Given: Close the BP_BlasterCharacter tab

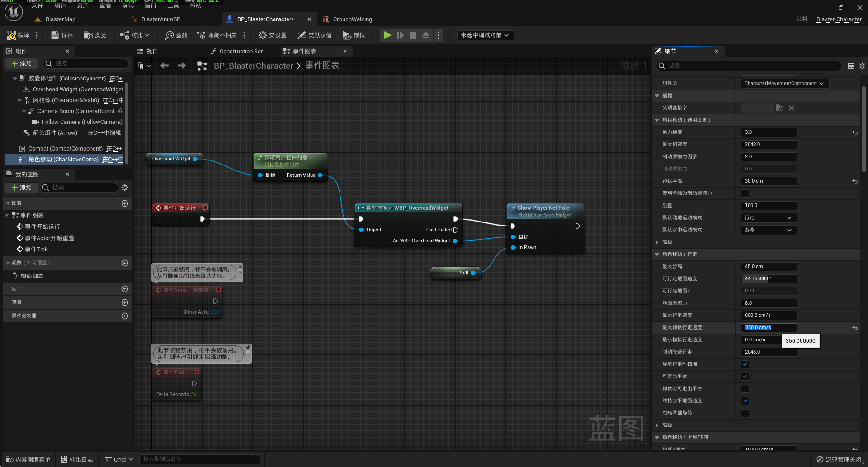Looking at the screenshot, I should [x=309, y=19].
